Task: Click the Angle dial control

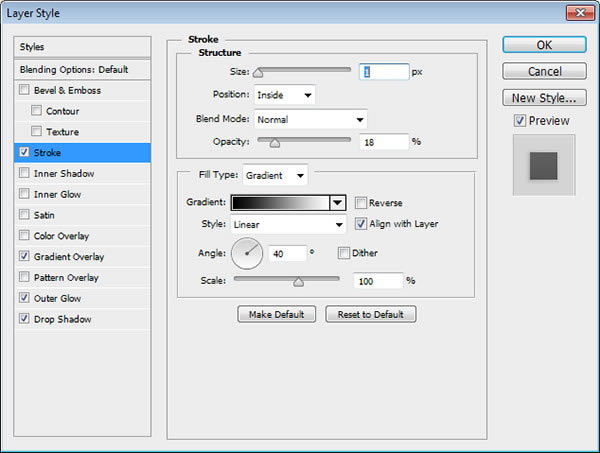Action: click(x=247, y=253)
